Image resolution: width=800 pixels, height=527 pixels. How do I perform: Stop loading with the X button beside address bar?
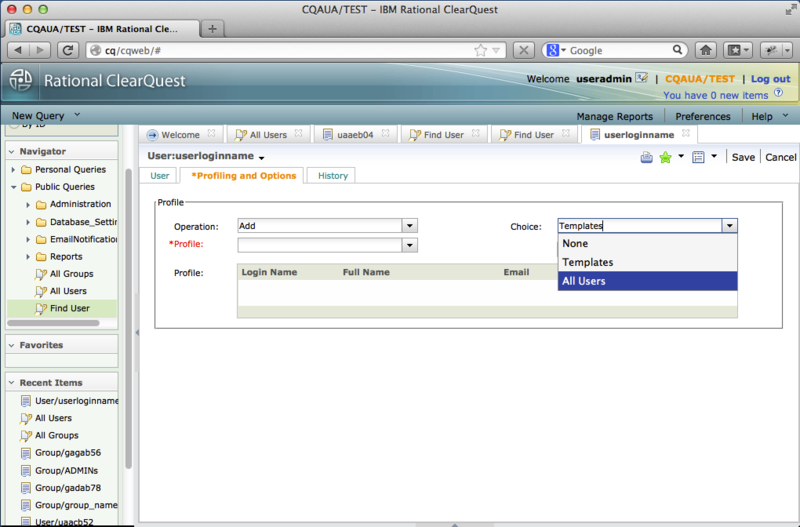click(x=523, y=50)
